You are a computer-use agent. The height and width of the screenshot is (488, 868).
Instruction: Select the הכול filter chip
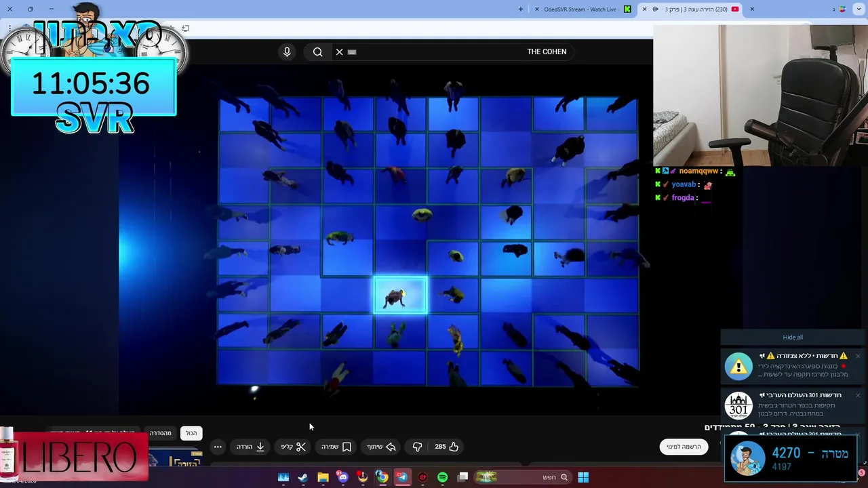[x=191, y=433]
